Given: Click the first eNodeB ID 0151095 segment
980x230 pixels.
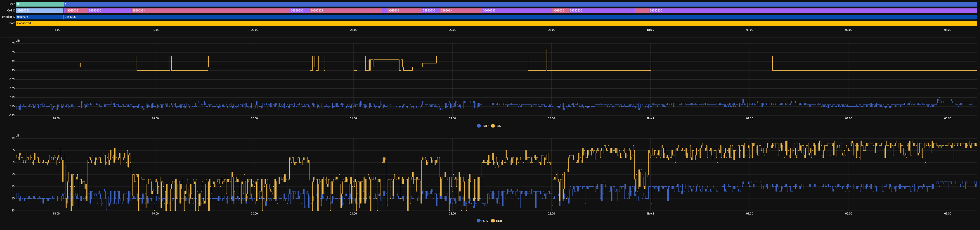Looking at the screenshot, I should (x=39, y=17).
